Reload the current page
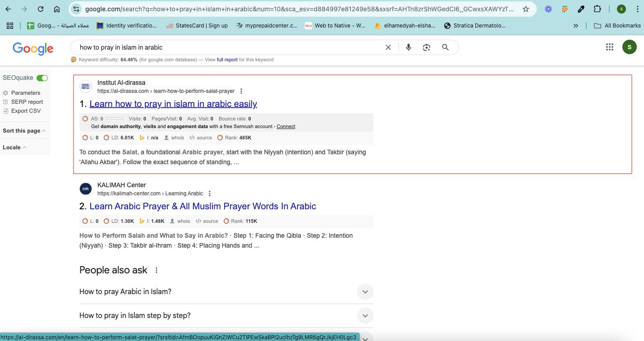The image size is (644, 341). click(41, 9)
